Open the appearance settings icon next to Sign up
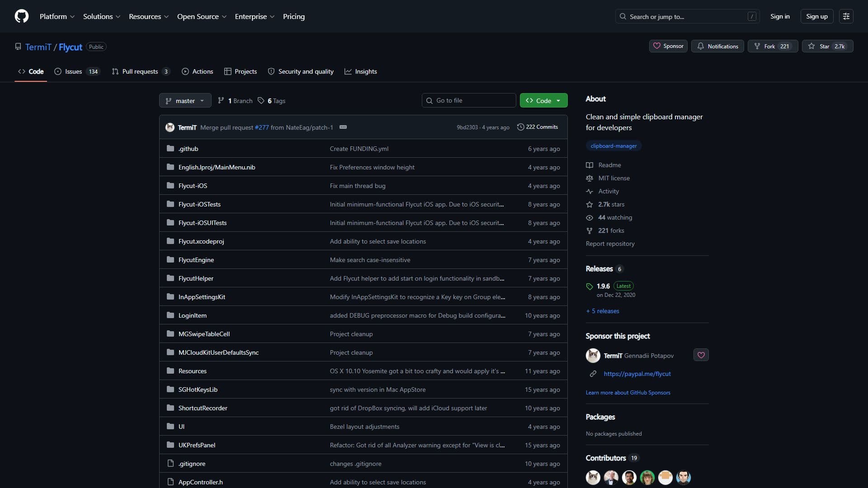Screen dimensions: 868x488 pyautogui.click(x=846, y=16)
